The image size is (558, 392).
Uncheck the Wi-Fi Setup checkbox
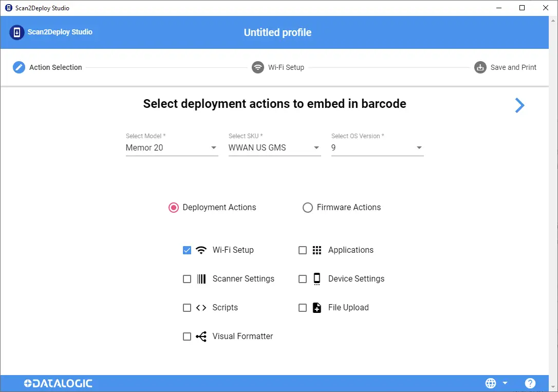point(187,250)
